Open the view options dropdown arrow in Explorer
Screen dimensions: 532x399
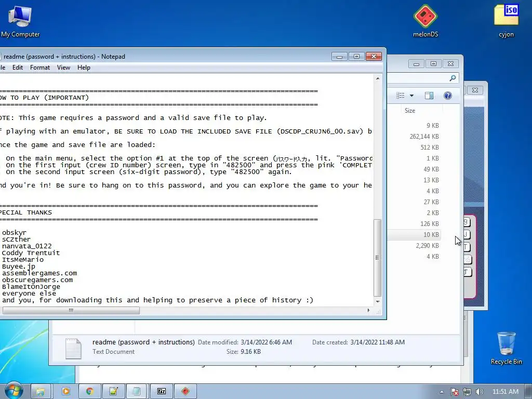(x=411, y=96)
